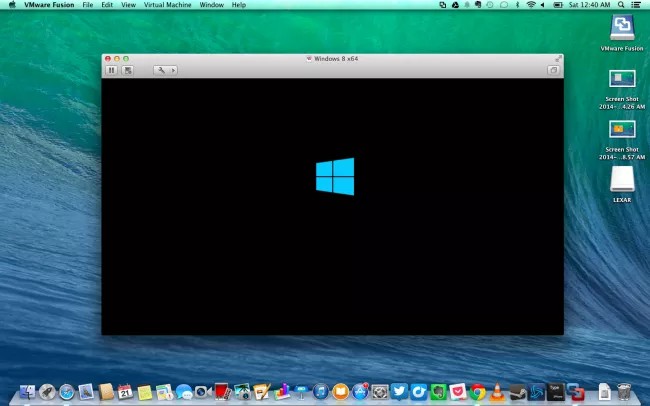The width and height of the screenshot is (650, 406).
Task: Open Bluetooth status menu
Action: 517,5
